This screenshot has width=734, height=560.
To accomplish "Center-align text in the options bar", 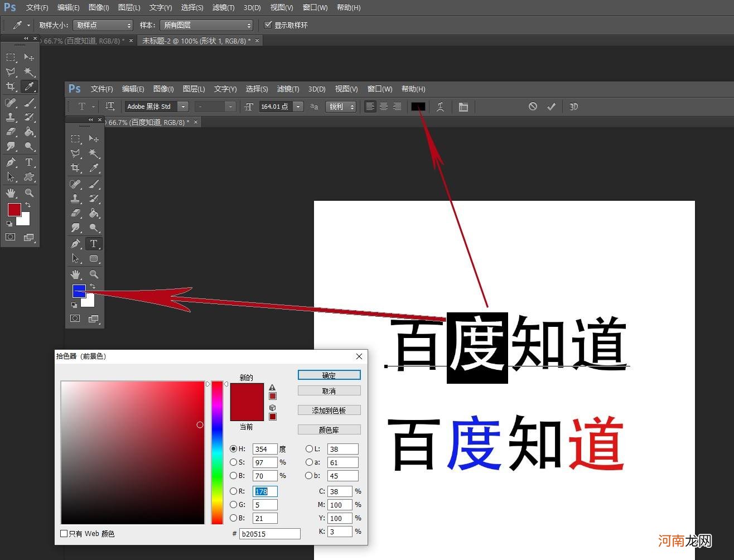I will [x=384, y=107].
